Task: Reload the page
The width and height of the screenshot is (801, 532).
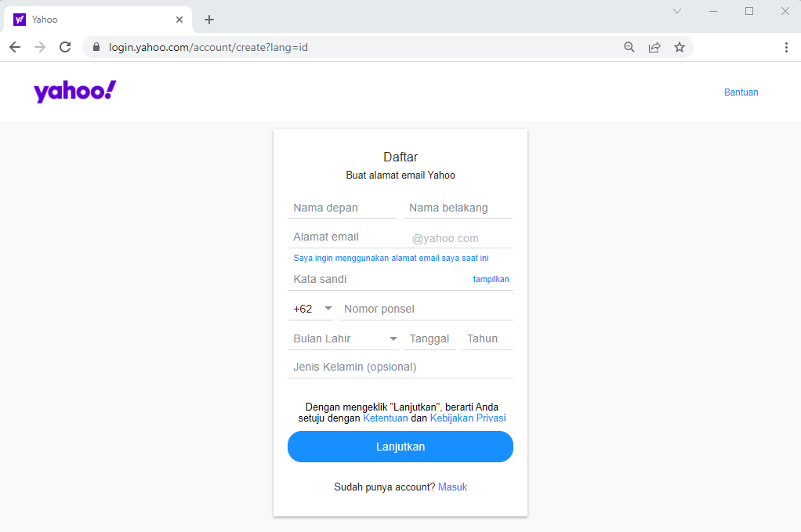Action: point(65,46)
